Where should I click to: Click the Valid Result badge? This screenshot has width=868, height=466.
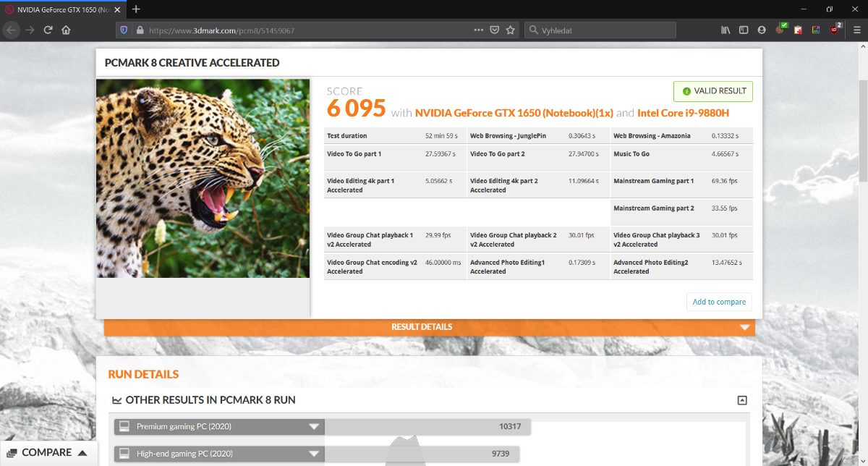pyautogui.click(x=713, y=91)
